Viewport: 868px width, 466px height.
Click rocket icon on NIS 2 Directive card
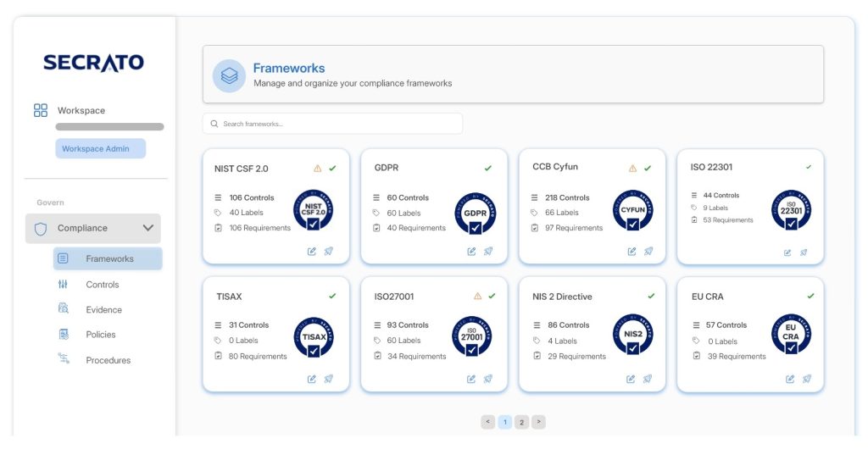pos(647,379)
